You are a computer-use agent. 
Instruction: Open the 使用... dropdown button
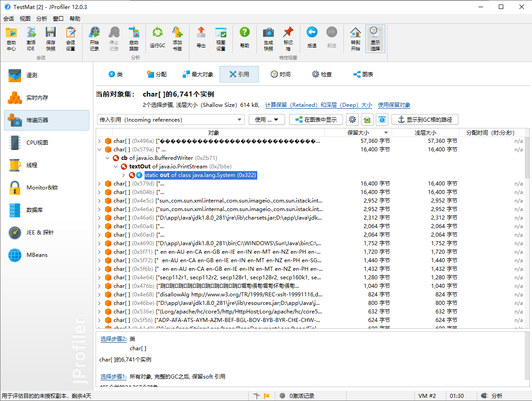click(267, 119)
